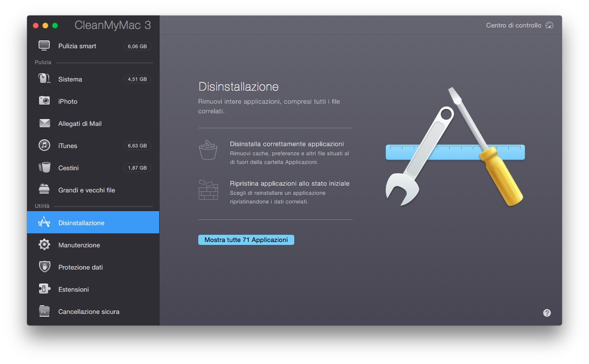This screenshot has height=364, width=589.
Task: Open Pulizia smart section
Action: (93, 46)
